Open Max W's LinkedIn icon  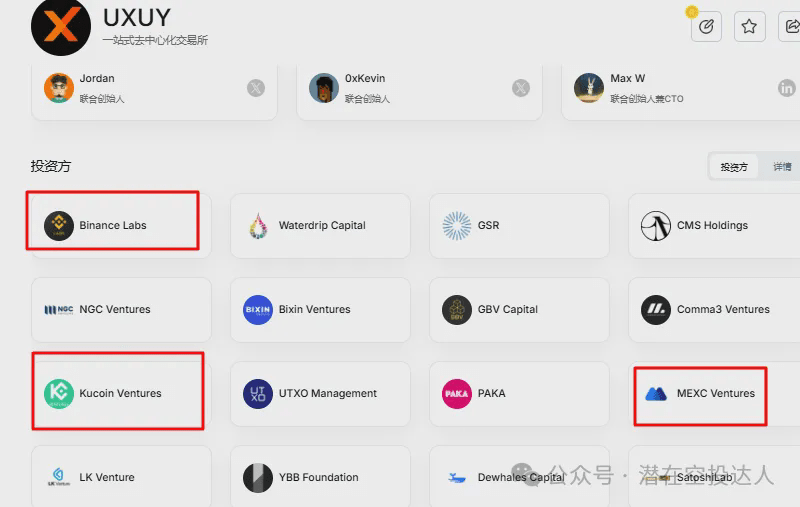[786, 88]
